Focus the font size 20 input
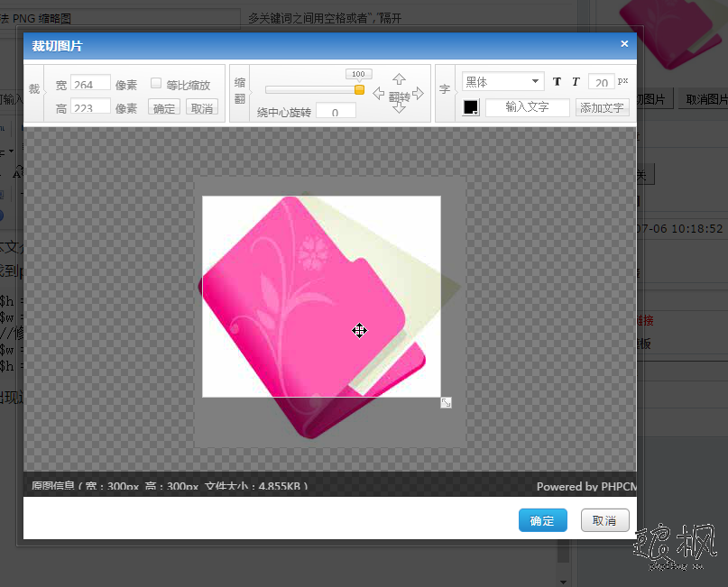728x587 pixels. pos(601,82)
